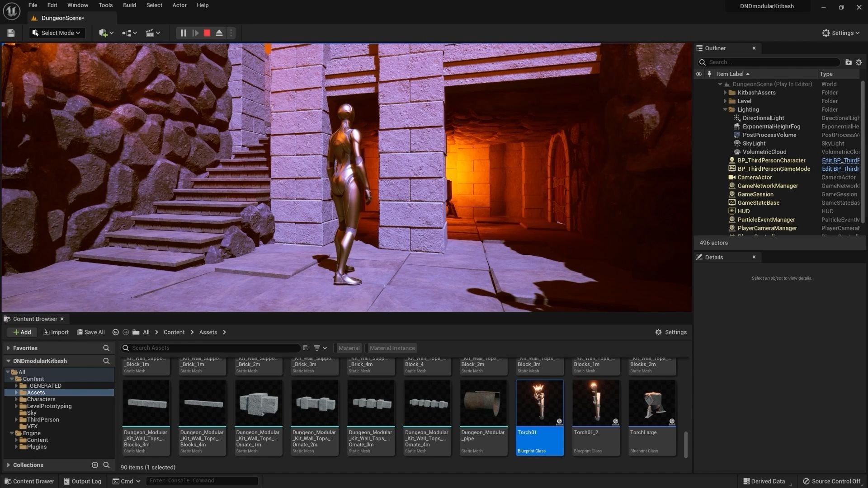Click the Eject from player icon
Viewport: 868px width, 488px height.
(x=219, y=33)
